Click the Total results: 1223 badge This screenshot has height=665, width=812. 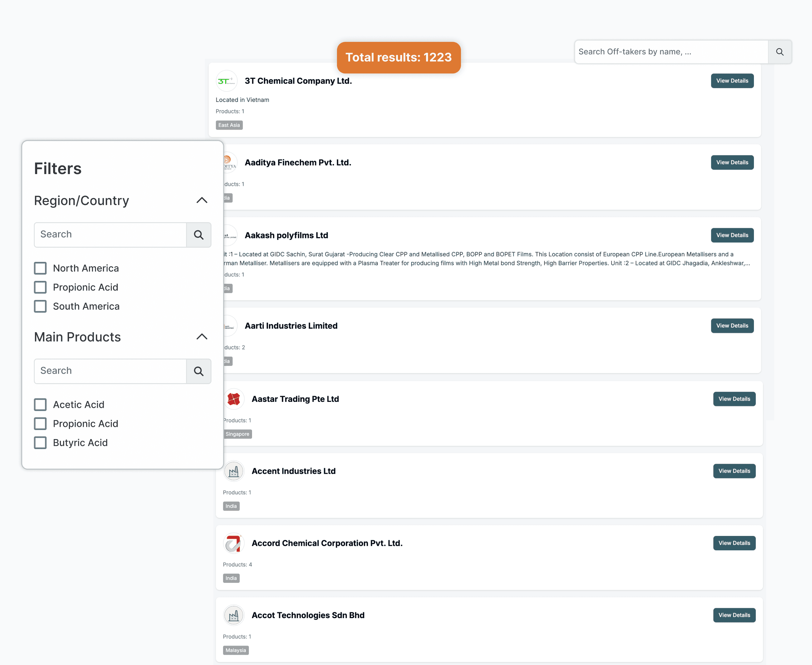pos(399,57)
